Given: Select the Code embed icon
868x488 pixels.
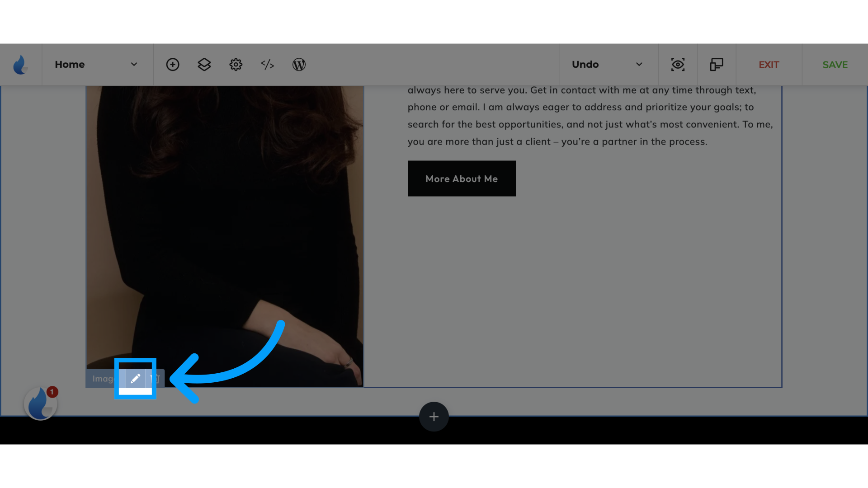Looking at the screenshot, I should click(x=267, y=64).
